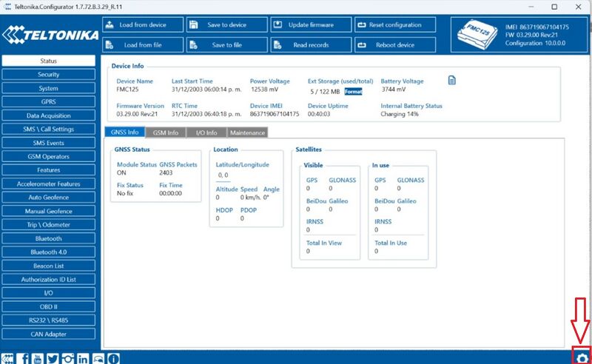592x364 pixels.
Task: Open the Bluetooth section
Action: click(x=49, y=238)
